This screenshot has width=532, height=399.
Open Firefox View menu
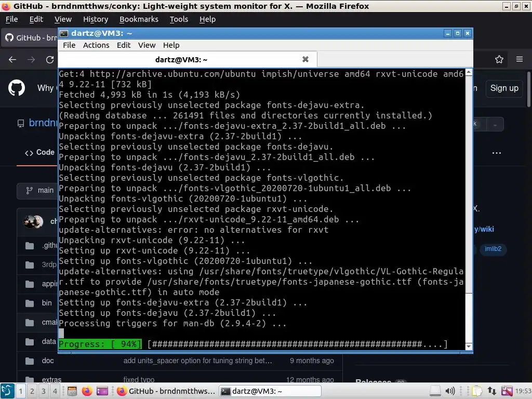click(x=63, y=19)
